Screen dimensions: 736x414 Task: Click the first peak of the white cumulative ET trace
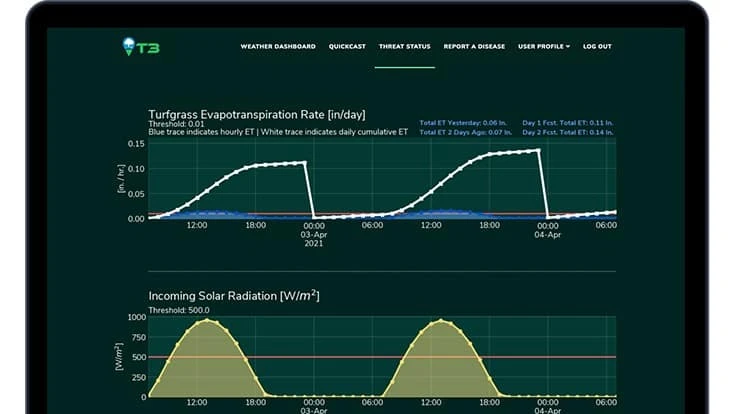(304, 162)
